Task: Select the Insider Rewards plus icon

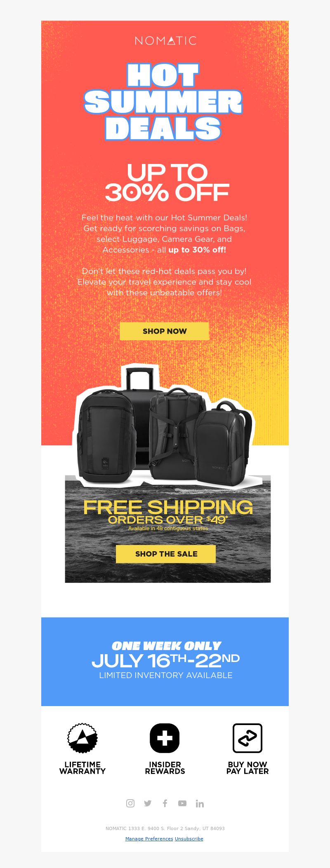Action: pos(165,738)
